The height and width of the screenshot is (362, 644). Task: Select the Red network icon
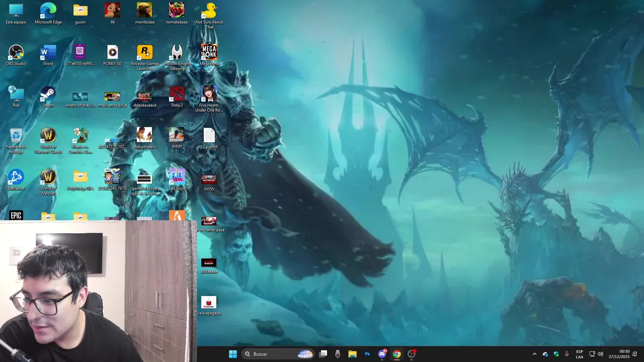tap(16, 97)
